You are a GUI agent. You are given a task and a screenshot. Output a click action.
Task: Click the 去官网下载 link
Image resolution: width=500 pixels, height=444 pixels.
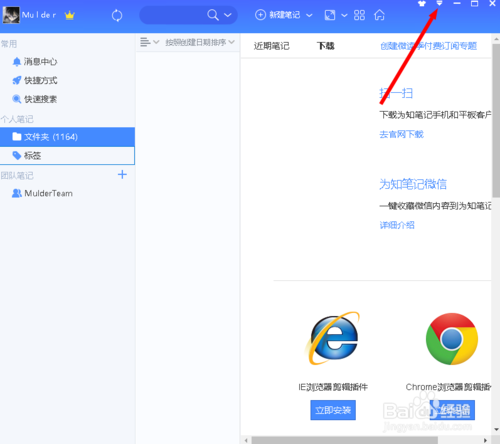coord(401,134)
